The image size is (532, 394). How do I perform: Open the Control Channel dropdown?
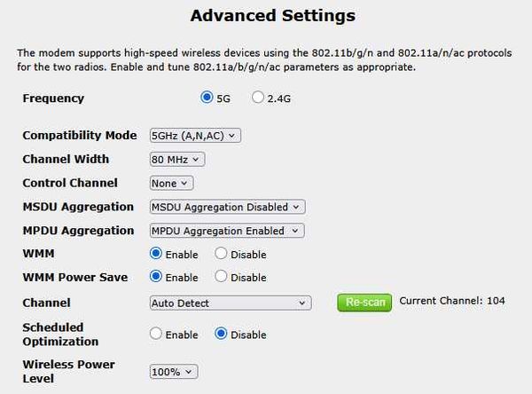pos(171,183)
